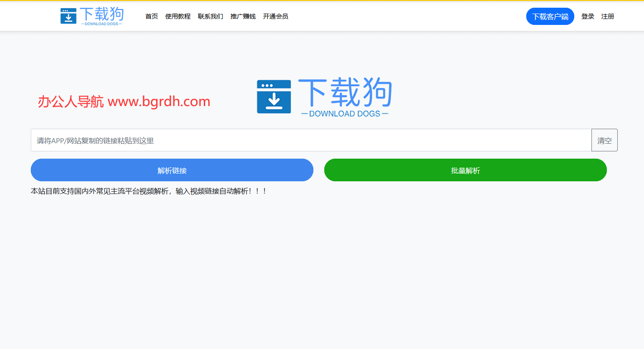644x349 pixels.
Task: Click the 下载客户端 button
Action: [550, 16]
